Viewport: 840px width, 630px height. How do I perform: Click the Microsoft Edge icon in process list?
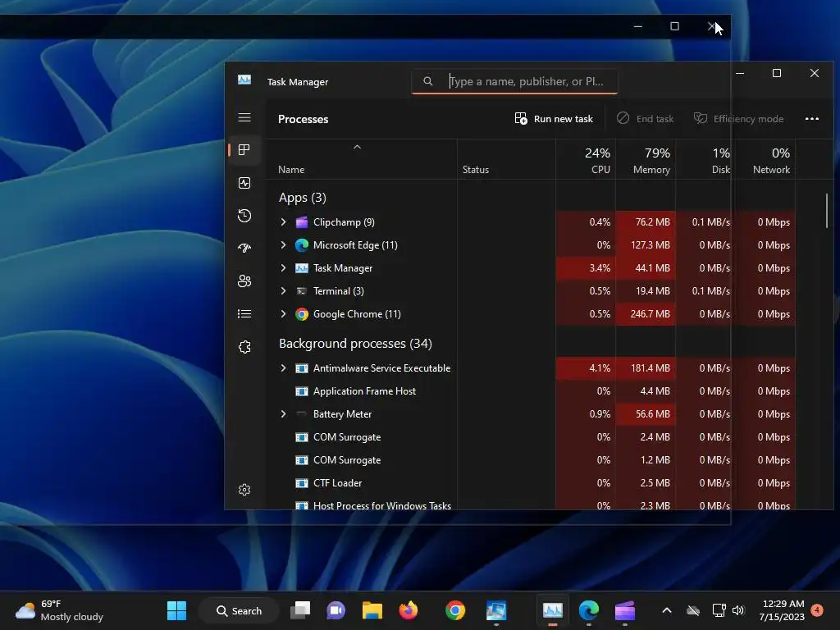[302, 244]
